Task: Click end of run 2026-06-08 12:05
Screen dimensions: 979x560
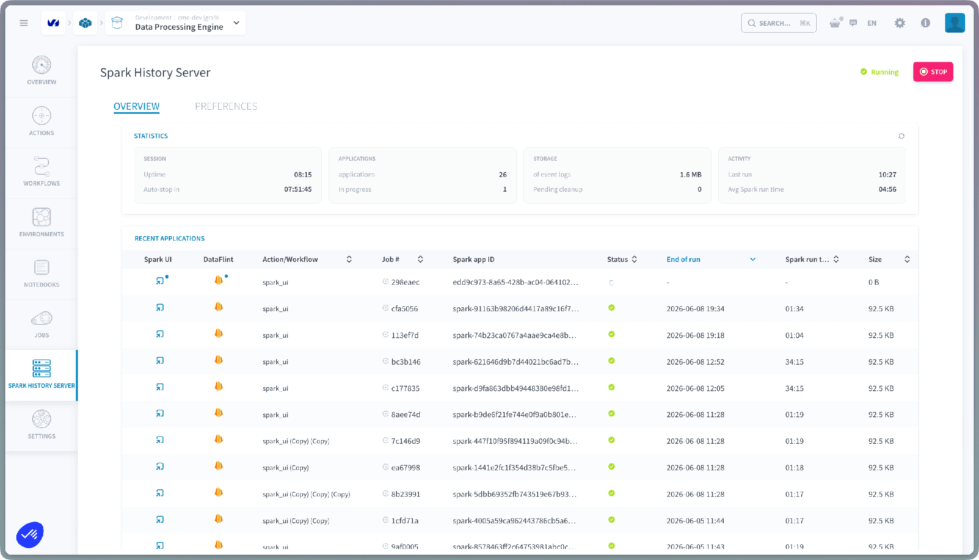Action: tap(695, 388)
